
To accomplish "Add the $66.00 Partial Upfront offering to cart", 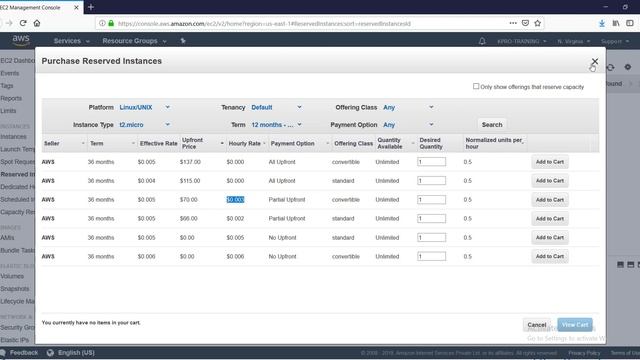I will (550, 218).
